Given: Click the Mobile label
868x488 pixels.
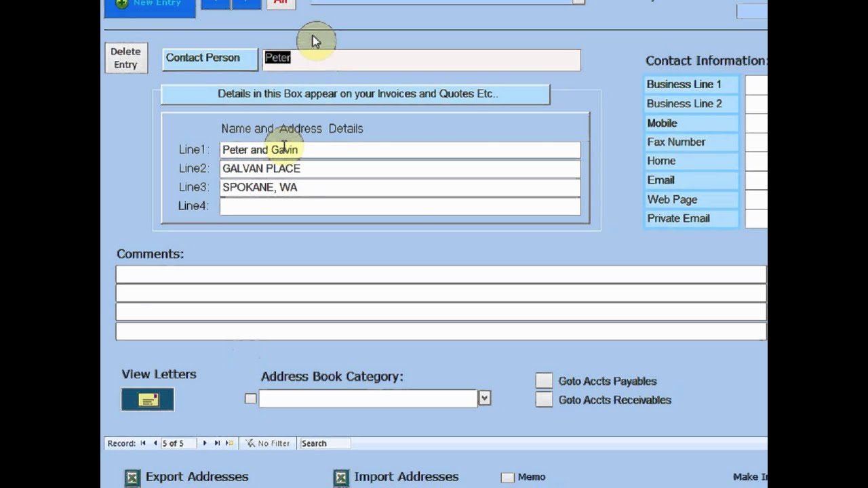Looking at the screenshot, I should 691,123.
